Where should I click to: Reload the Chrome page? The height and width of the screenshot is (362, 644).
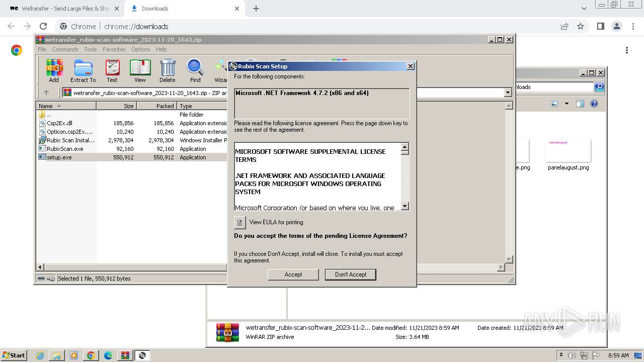[x=43, y=26]
